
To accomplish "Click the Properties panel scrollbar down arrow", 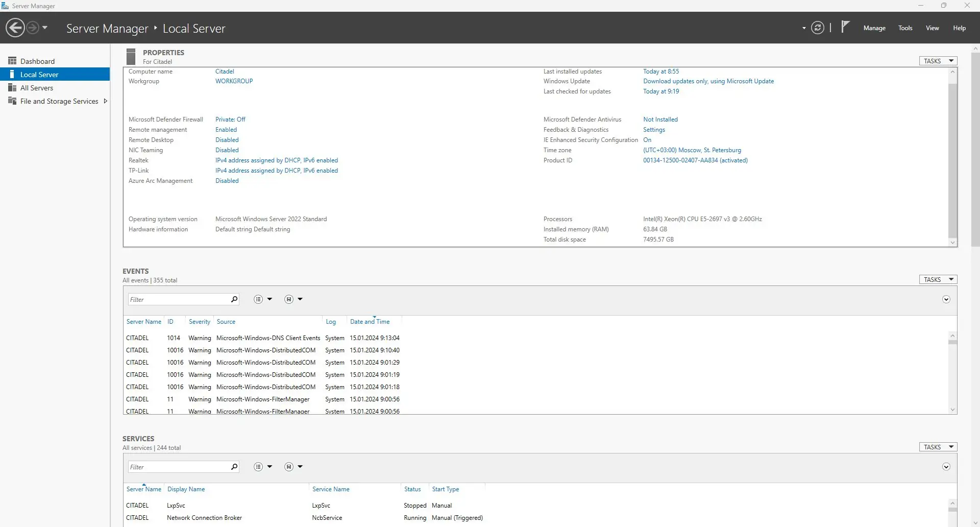I will tap(952, 243).
